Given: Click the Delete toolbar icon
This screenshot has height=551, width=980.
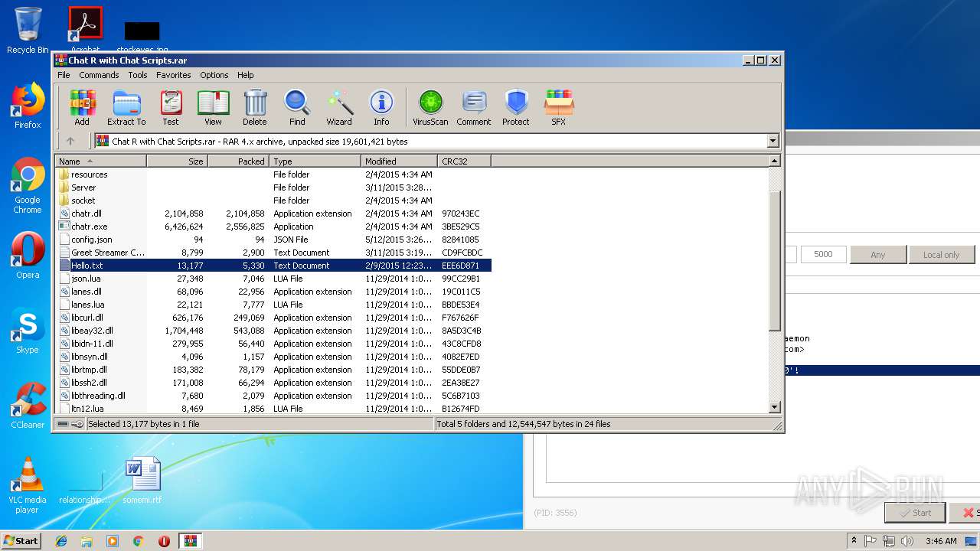Looking at the screenshot, I should coord(255,107).
